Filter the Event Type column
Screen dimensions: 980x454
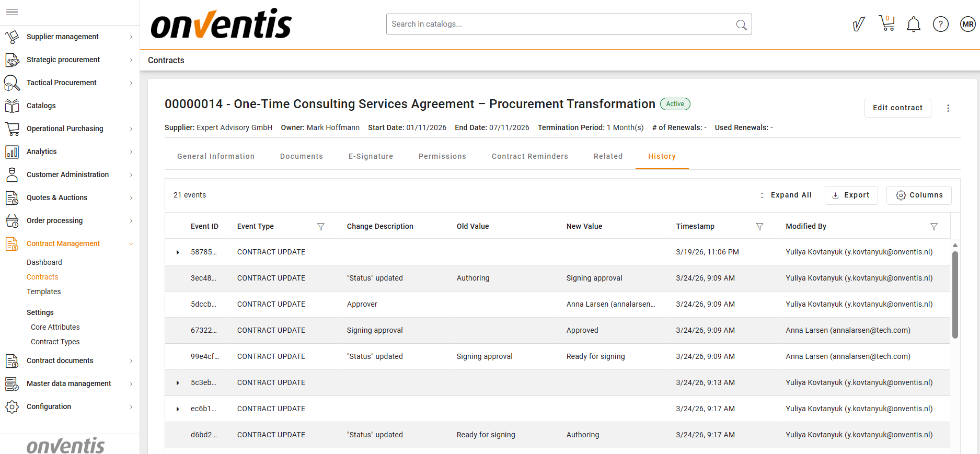[320, 227]
